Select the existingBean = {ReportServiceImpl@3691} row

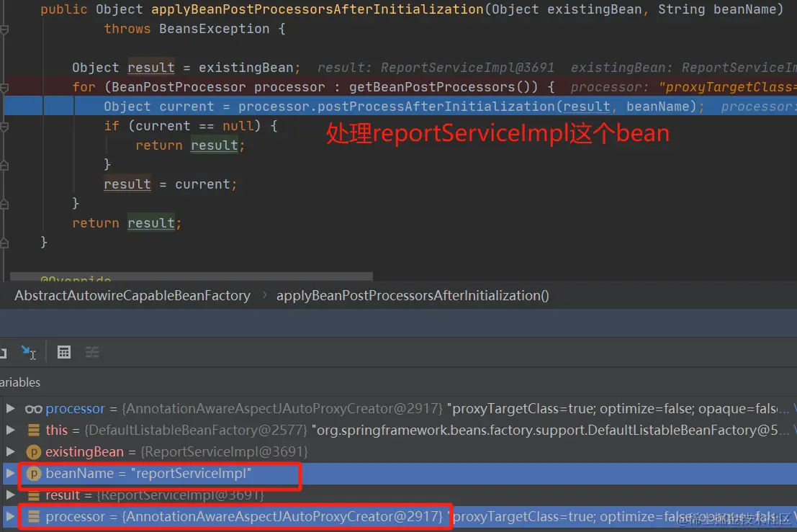tap(399, 451)
